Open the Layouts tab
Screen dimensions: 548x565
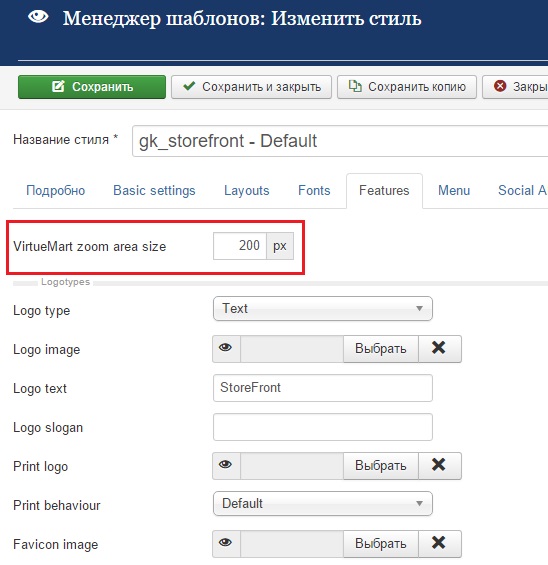[247, 190]
